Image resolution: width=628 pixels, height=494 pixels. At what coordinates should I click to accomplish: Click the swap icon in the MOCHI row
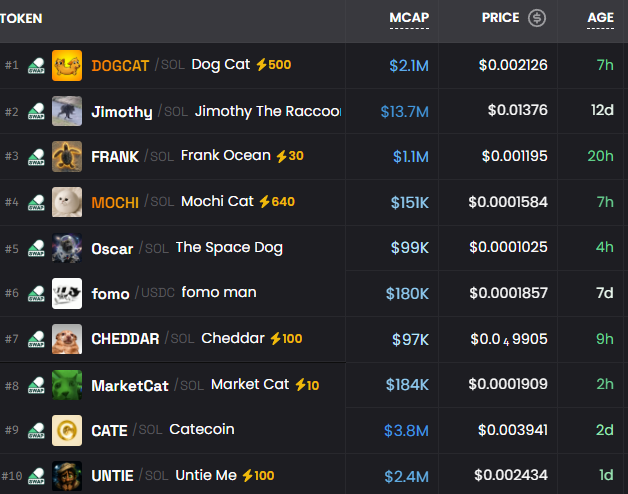tap(36, 202)
